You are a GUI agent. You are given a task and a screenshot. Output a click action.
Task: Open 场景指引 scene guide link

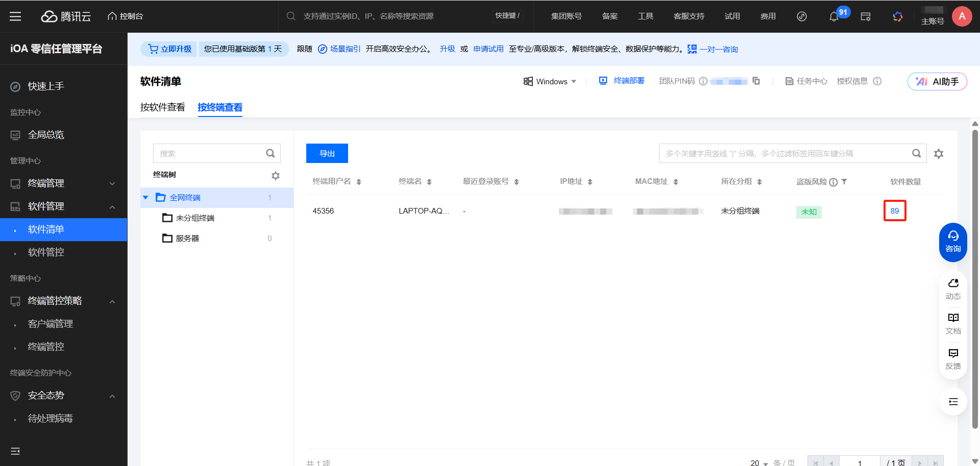[339, 49]
